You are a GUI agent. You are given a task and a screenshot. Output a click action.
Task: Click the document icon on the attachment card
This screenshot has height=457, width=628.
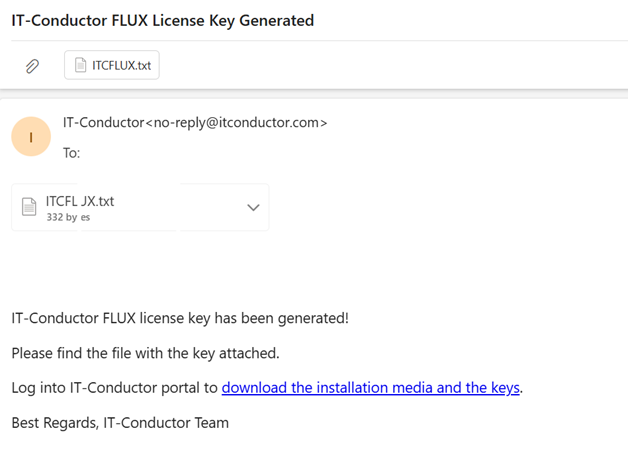(30, 208)
